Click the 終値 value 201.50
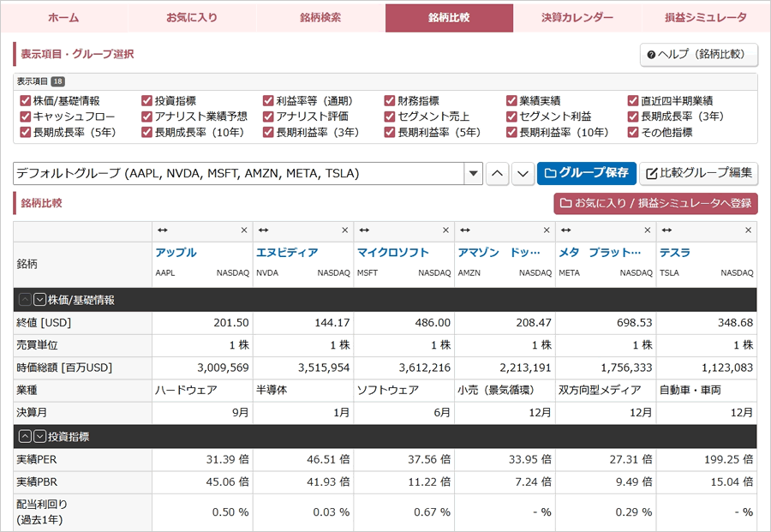The image size is (771, 532). click(x=231, y=323)
